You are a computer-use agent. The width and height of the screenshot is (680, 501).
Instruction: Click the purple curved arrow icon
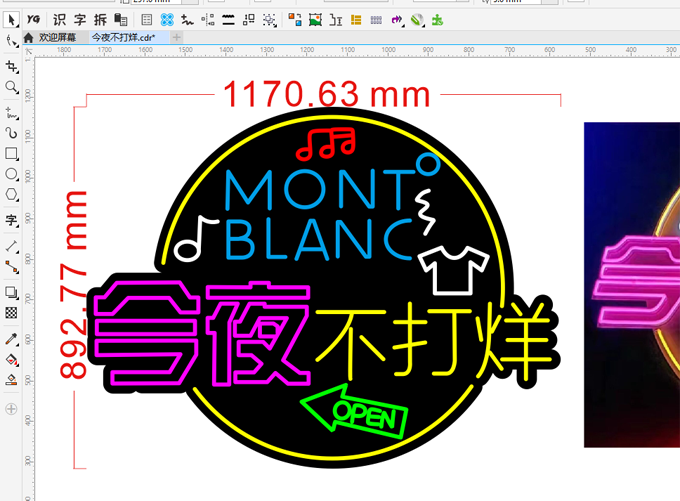(x=397, y=20)
